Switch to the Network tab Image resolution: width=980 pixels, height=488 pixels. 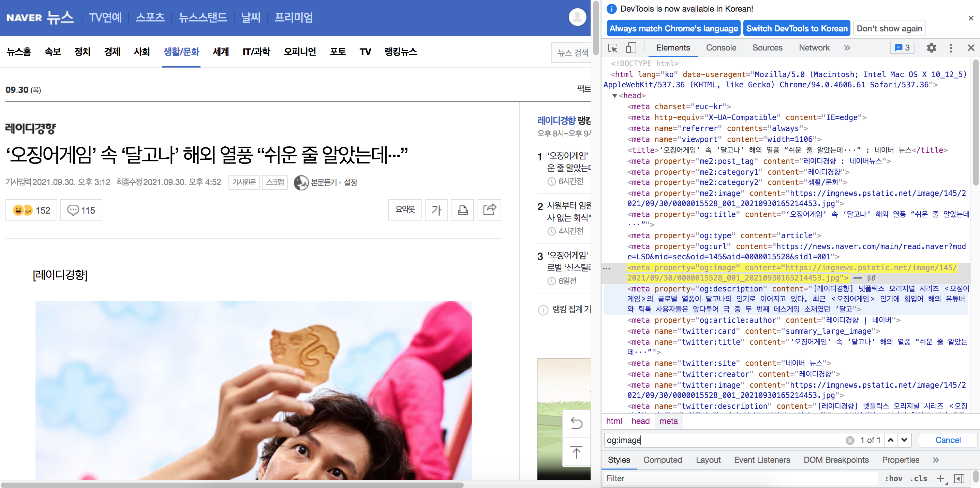point(814,48)
